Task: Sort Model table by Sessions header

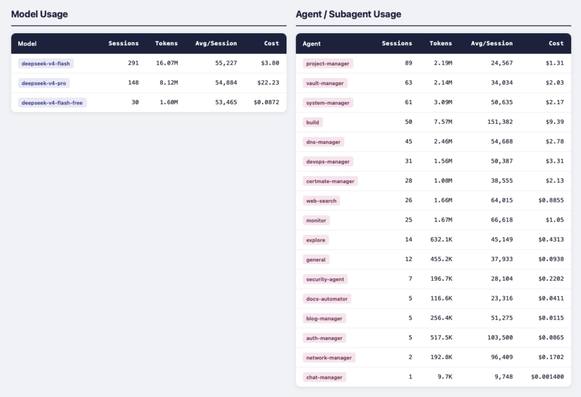Action: coord(123,43)
